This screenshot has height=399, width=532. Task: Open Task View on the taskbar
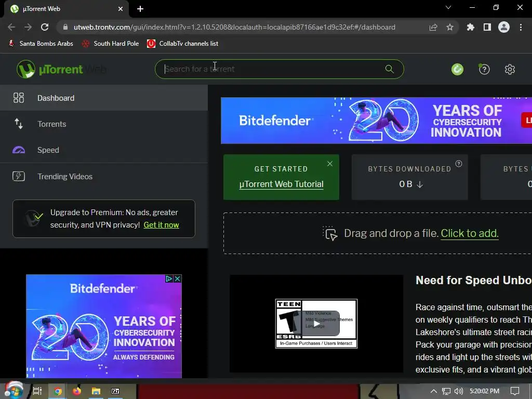tap(37, 391)
